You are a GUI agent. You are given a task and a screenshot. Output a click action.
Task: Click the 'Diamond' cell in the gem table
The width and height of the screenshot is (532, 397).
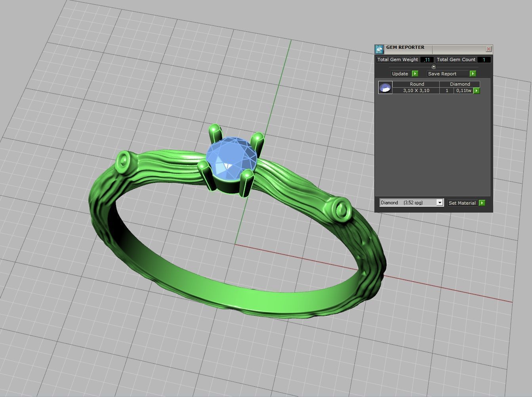[x=460, y=84]
